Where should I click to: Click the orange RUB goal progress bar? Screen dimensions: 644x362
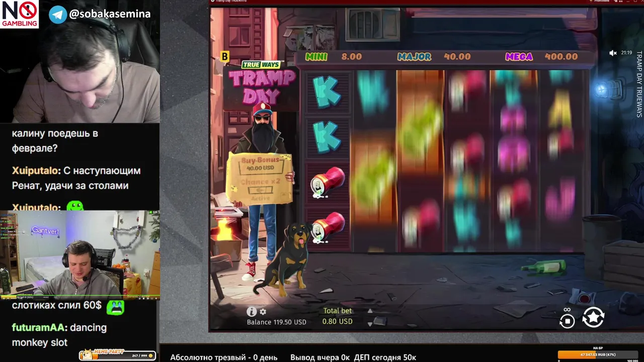[x=598, y=354]
